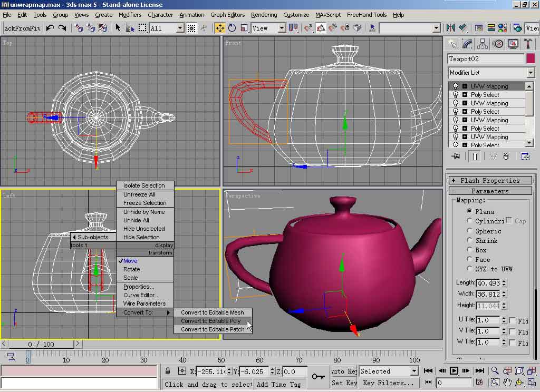
Task: Activate the Select and Move tool
Action: pos(220,28)
